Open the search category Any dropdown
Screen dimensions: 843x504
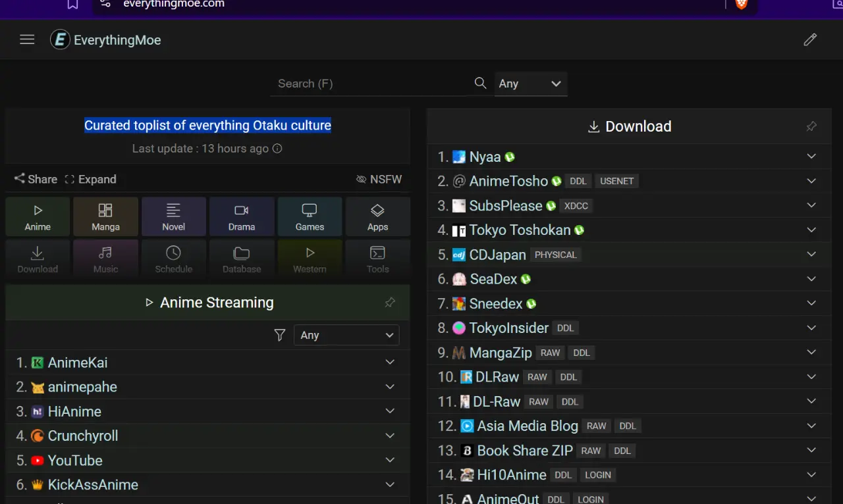530,84
